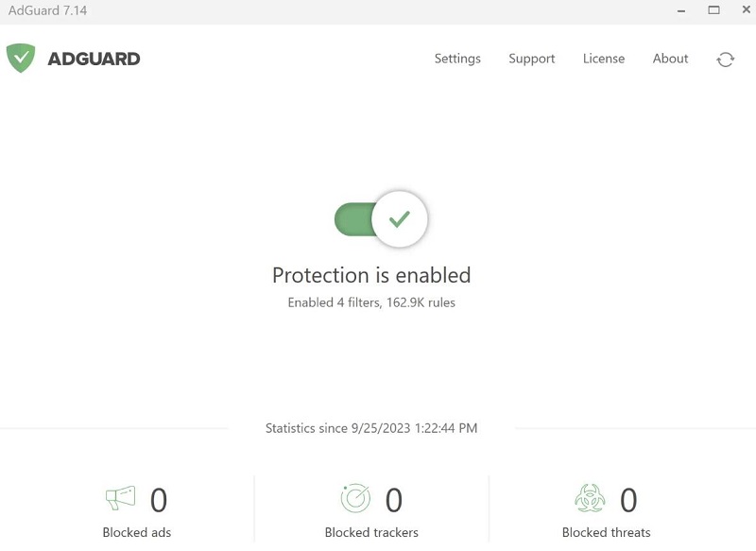The width and height of the screenshot is (756, 551).
Task: Open the License menu
Action: click(x=604, y=59)
